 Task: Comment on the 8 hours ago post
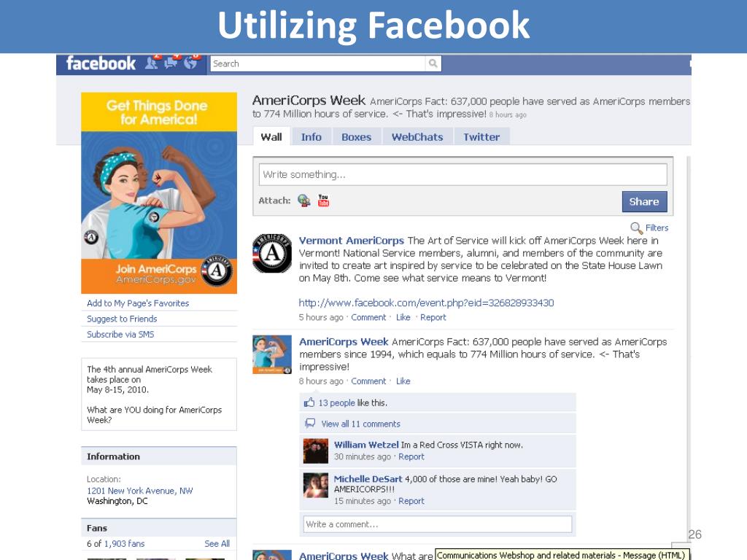click(x=368, y=381)
